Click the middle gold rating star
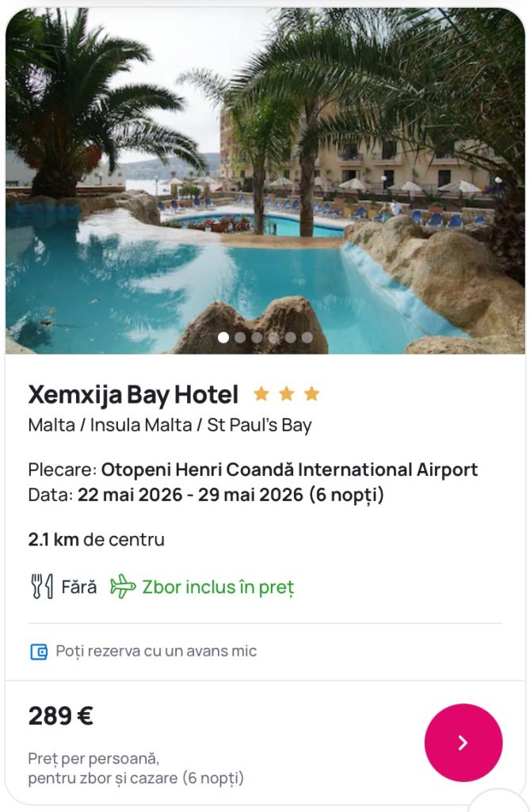 click(x=286, y=393)
